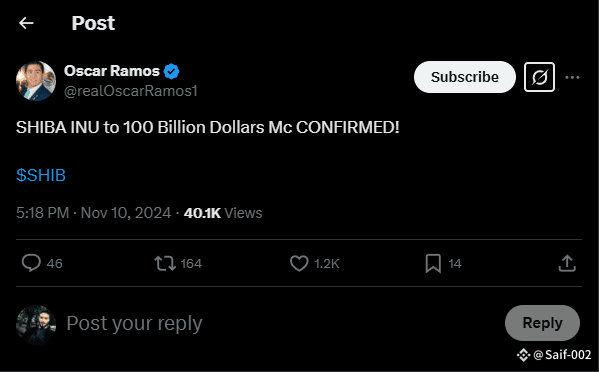Screen dimensions: 599x372
Task: Click the grey Reply button
Action: 542,323
